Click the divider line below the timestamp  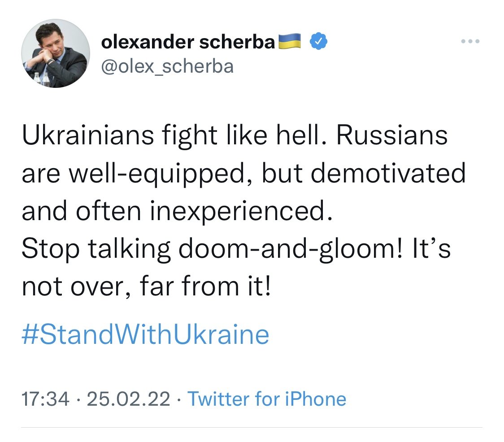tap(252, 428)
